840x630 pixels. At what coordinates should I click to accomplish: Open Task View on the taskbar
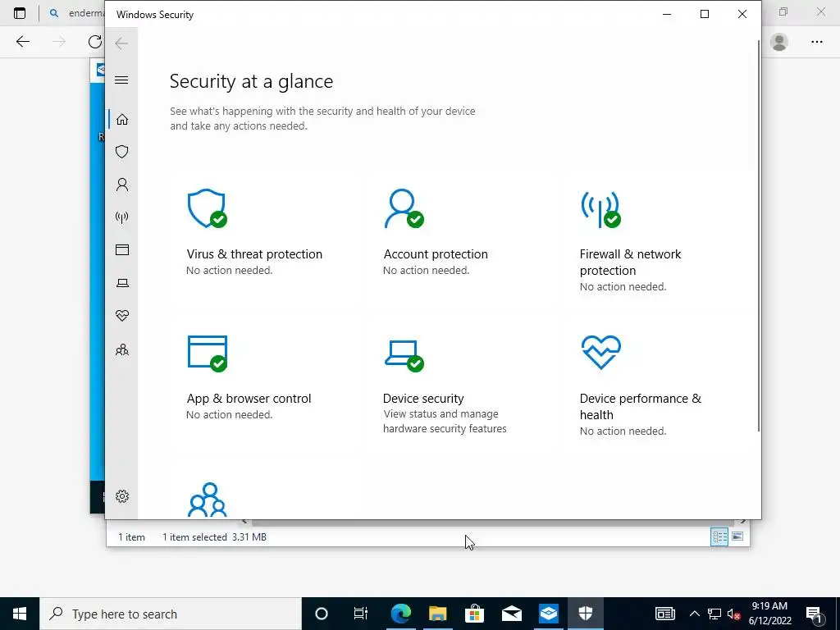coord(361,614)
